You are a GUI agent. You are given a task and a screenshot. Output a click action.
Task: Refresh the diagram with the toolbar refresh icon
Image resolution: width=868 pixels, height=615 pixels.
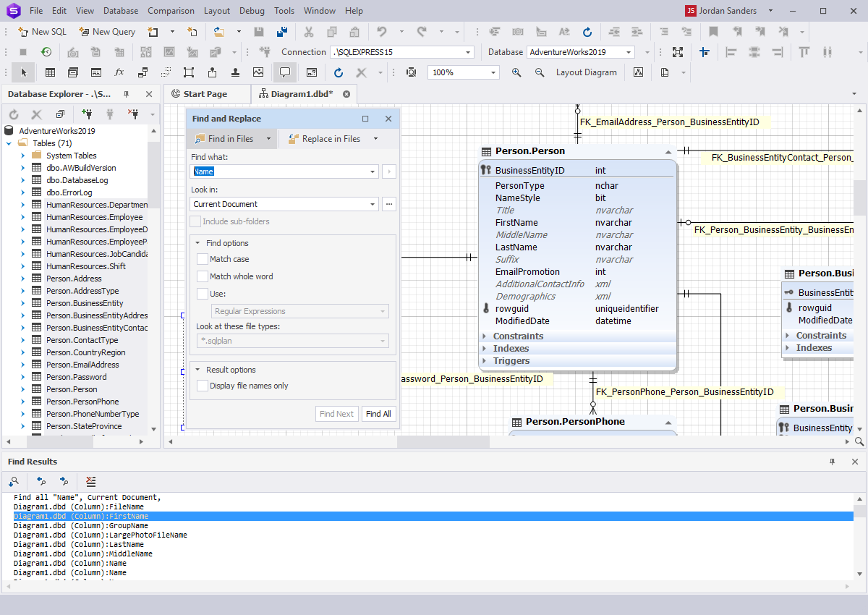(x=339, y=72)
